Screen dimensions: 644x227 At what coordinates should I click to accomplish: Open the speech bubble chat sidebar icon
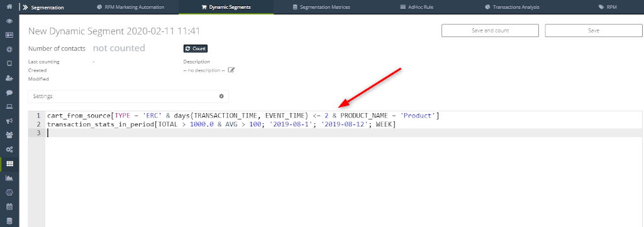(9, 92)
